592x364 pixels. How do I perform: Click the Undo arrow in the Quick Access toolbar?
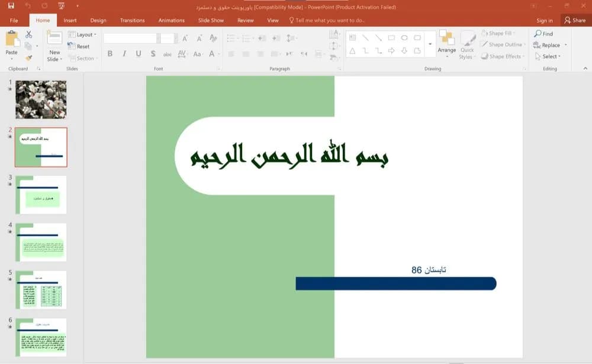(x=28, y=6)
